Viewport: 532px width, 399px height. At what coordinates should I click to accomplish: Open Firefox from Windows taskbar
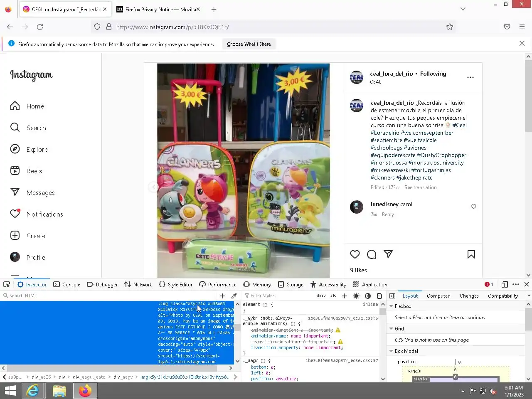[x=85, y=391]
